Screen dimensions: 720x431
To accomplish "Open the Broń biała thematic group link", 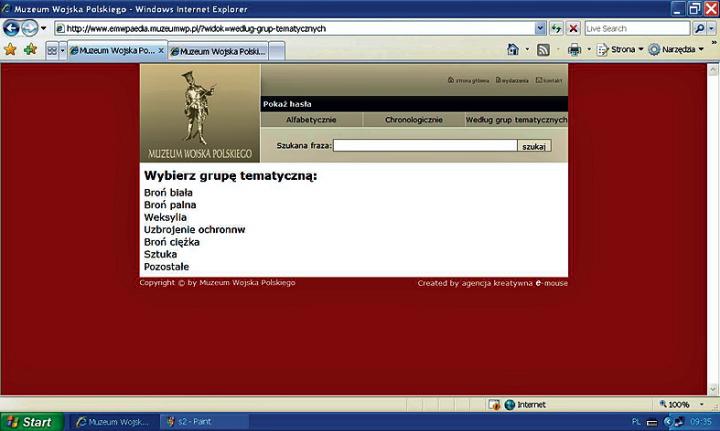I will [x=168, y=192].
